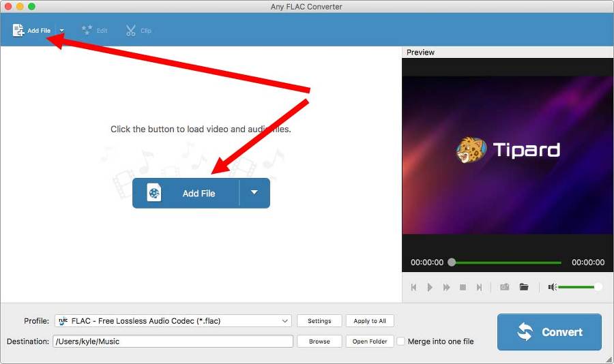This screenshot has height=364, width=614.
Task: Click the Add File toolbar icon
Action: coord(18,30)
